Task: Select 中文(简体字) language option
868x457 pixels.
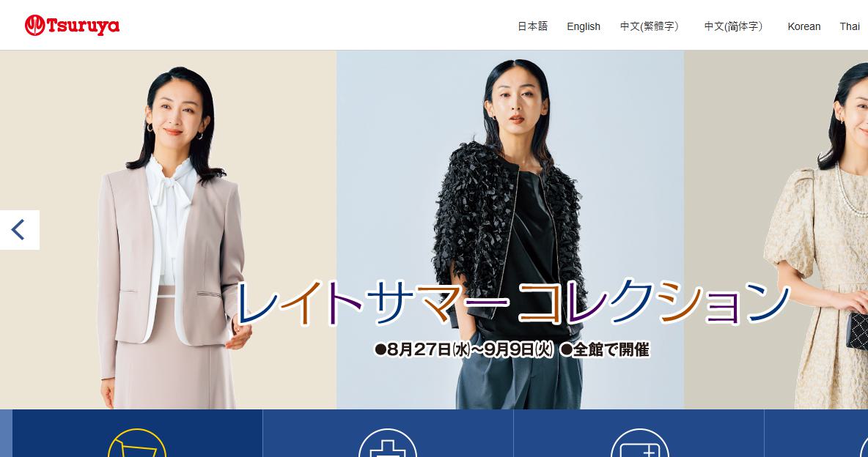Action: [734, 26]
